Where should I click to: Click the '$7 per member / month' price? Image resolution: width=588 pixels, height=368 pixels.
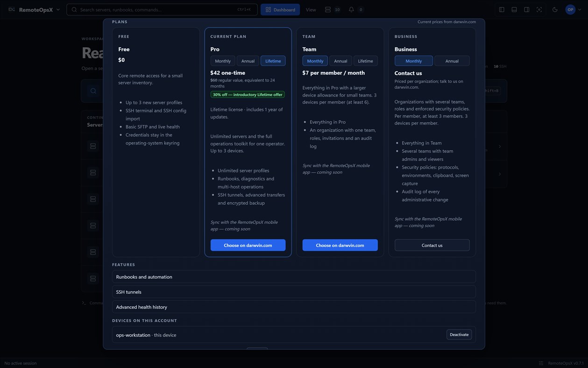tap(333, 72)
